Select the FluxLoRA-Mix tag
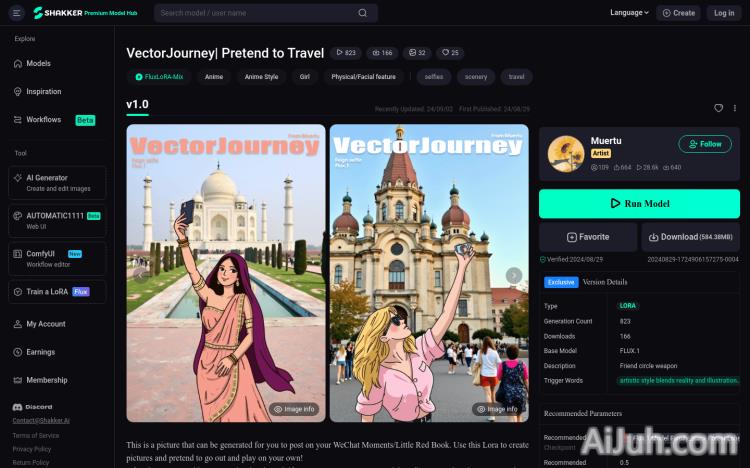 coord(159,77)
